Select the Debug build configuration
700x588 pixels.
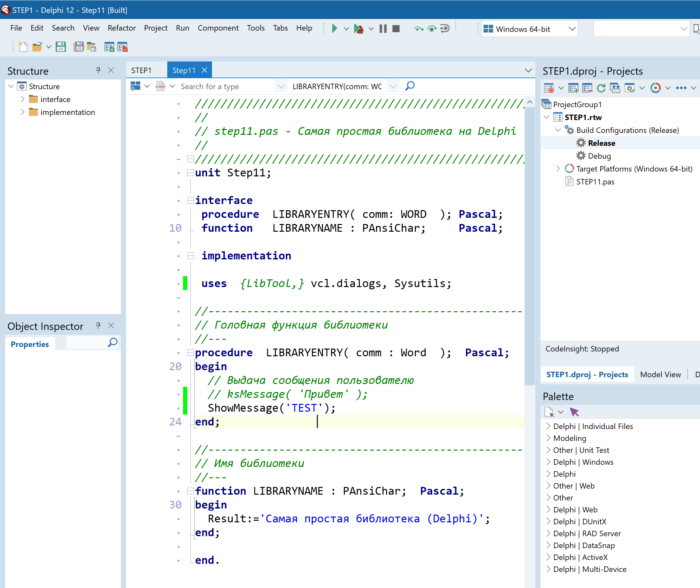[x=599, y=156]
